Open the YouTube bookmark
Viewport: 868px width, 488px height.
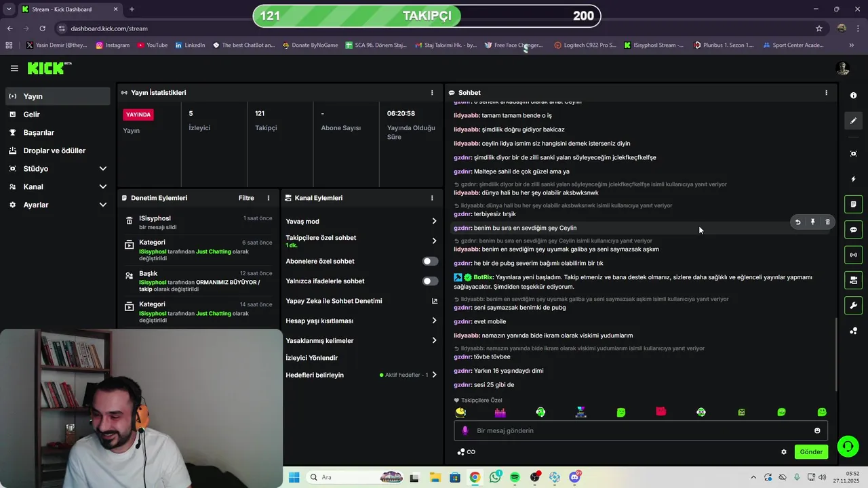(x=152, y=45)
